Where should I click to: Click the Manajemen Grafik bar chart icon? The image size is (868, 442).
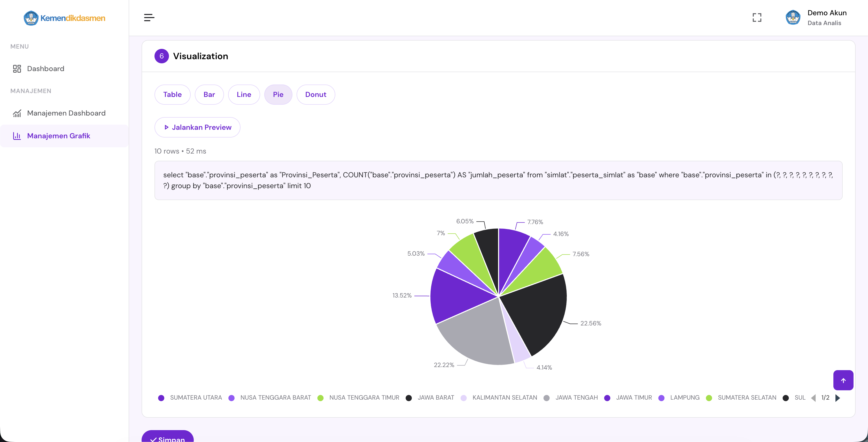17,136
